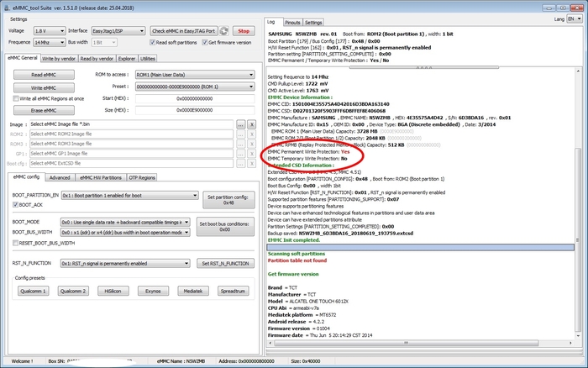Select the Log tab

(271, 22)
